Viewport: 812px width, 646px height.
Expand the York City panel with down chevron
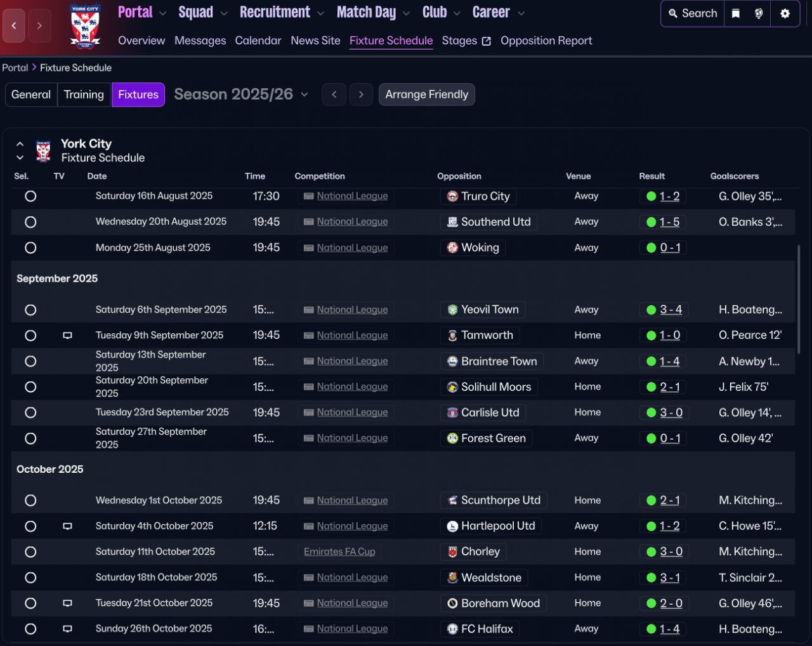20,158
